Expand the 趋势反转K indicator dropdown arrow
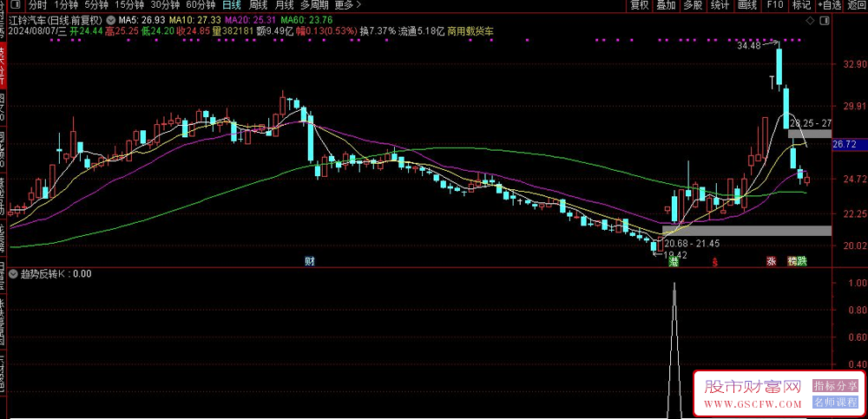The image size is (868, 419). 13,273
